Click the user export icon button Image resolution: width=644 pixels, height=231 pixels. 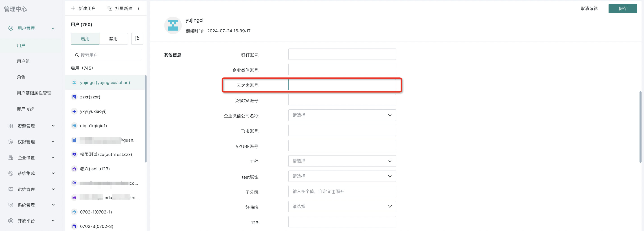coord(137,39)
